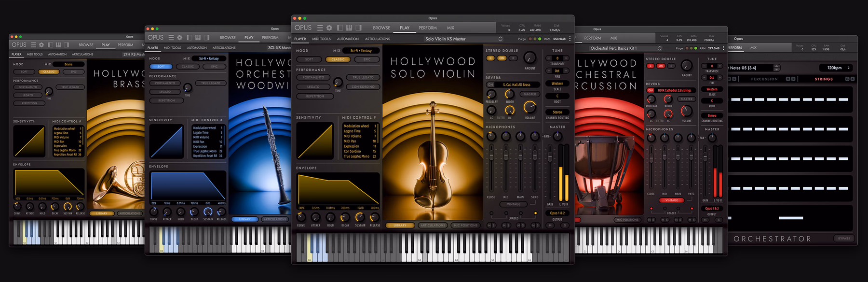Click the portamento Time knob in Solo Violin window
Screen dimensions: 868x282
coord(338,82)
